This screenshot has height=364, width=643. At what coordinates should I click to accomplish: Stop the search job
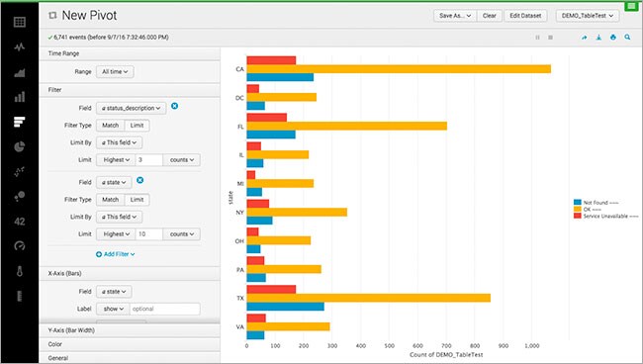pyautogui.click(x=550, y=38)
